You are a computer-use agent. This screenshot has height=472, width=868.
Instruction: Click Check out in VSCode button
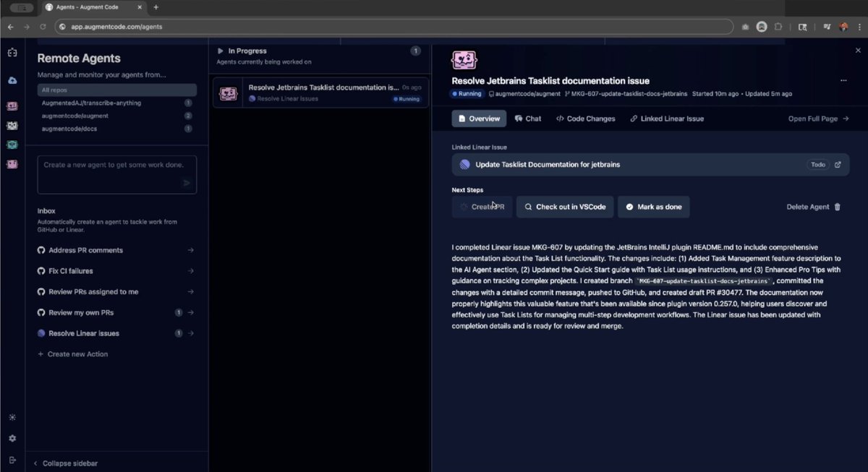(565, 207)
